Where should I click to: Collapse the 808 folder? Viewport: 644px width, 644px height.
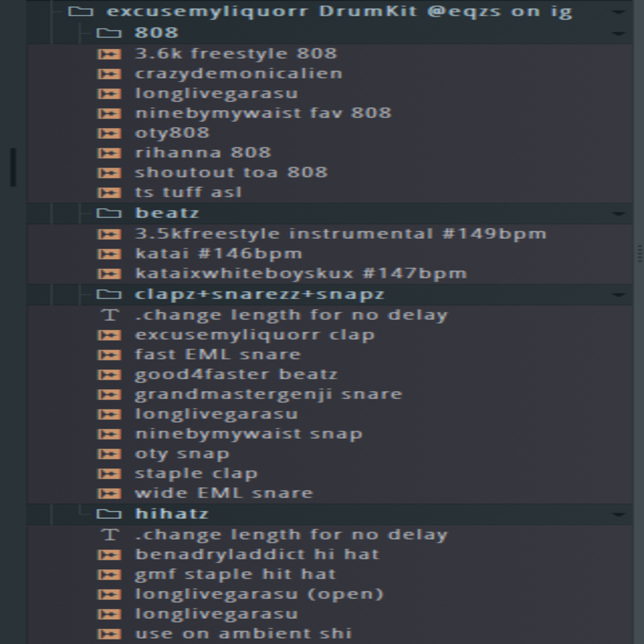pyautogui.click(x=109, y=33)
